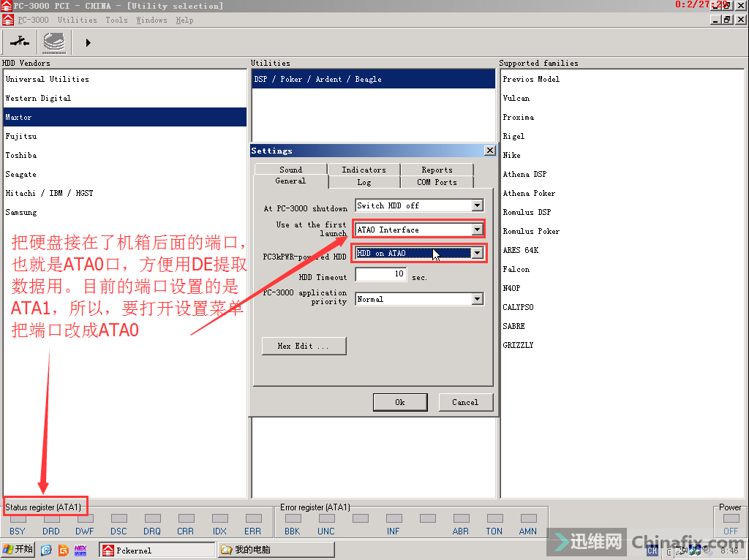The width and height of the screenshot is (749, 560).
Task: Click the HEX editor quick launch icon
Action: [80, 550]
